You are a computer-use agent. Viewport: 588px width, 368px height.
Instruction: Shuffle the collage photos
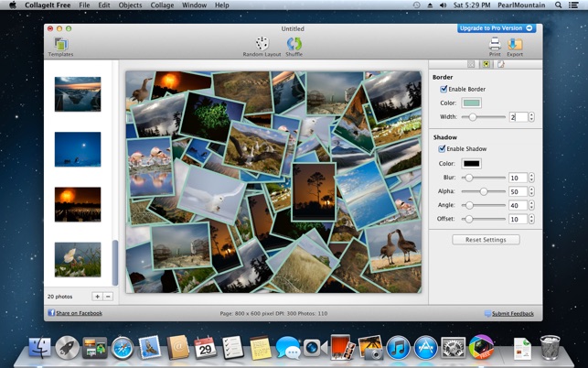coord(294,45)
